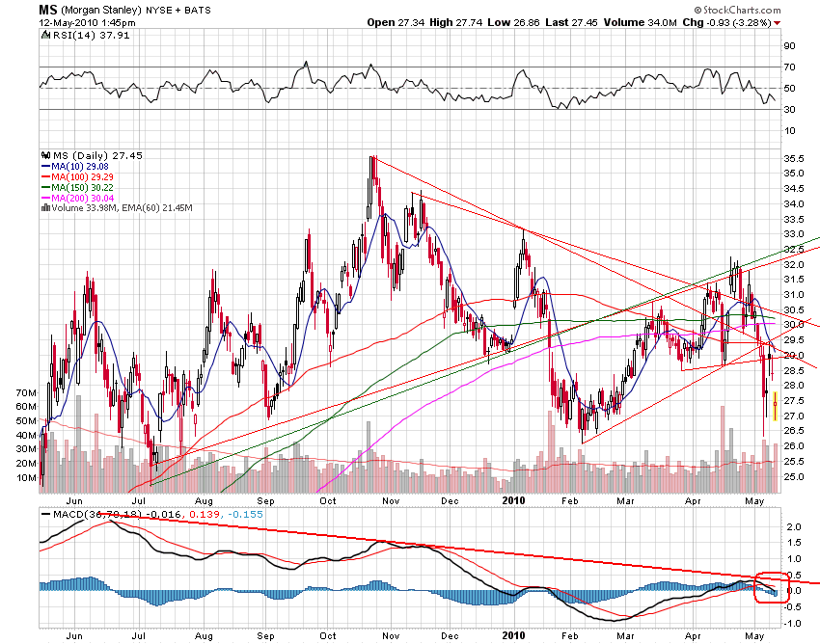This screenshot has width=820, height=644.
Task: Click the Last 27.45 value in header
Action: (571, 22)
